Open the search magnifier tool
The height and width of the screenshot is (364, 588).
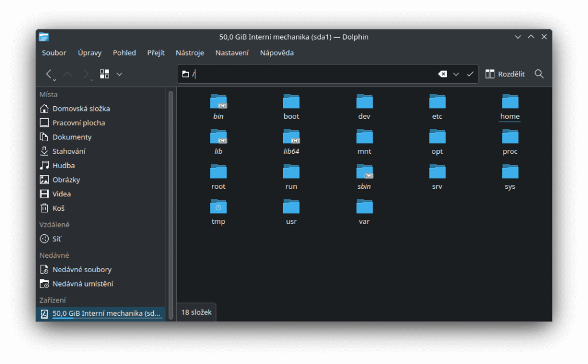539,74
